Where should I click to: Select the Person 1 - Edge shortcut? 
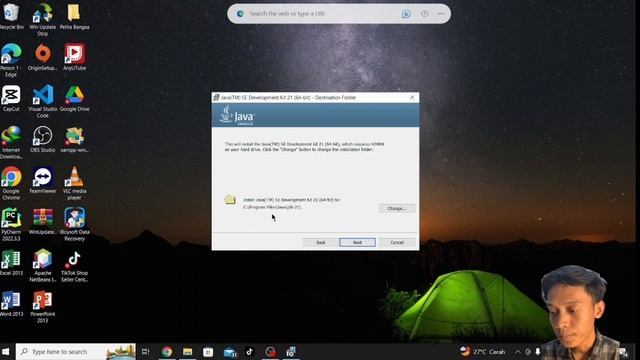click(x=11, y=60)
